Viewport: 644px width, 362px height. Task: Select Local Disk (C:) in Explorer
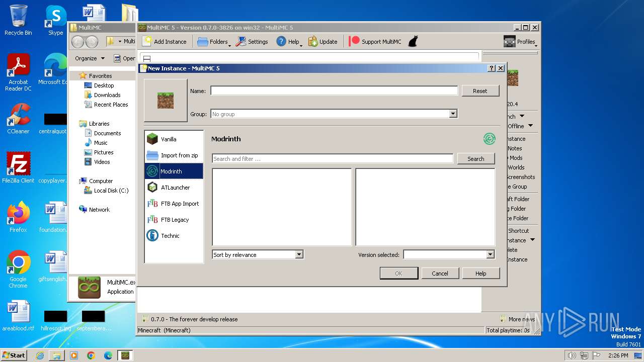111,191
